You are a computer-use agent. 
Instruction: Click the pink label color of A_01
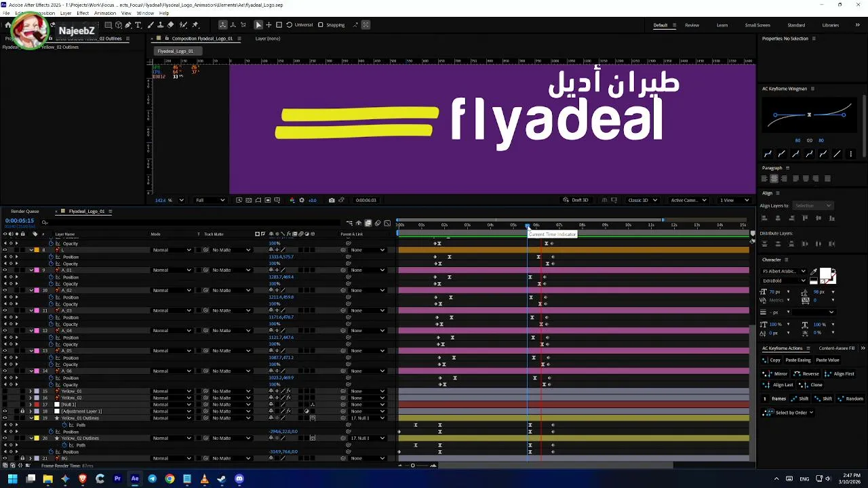click(37, 270)
